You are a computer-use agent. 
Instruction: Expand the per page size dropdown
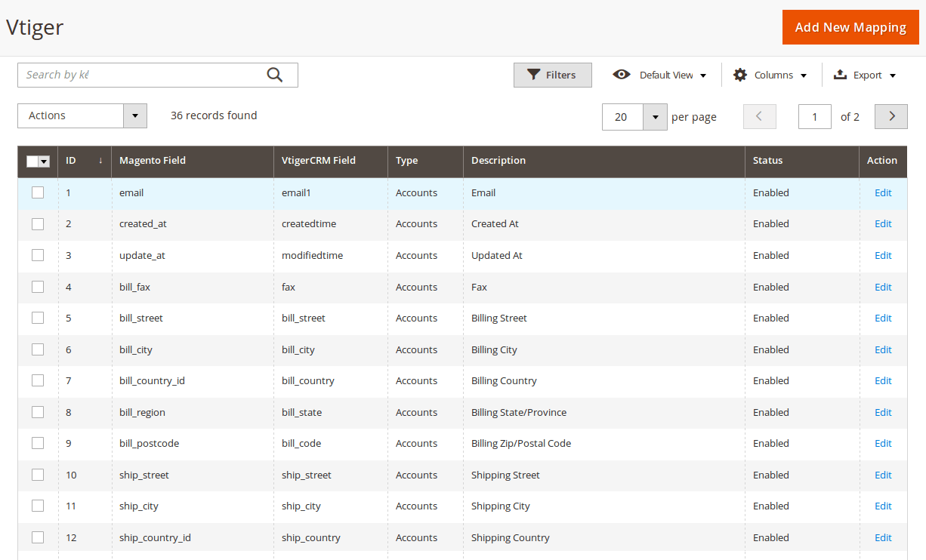tap(655, 117)
